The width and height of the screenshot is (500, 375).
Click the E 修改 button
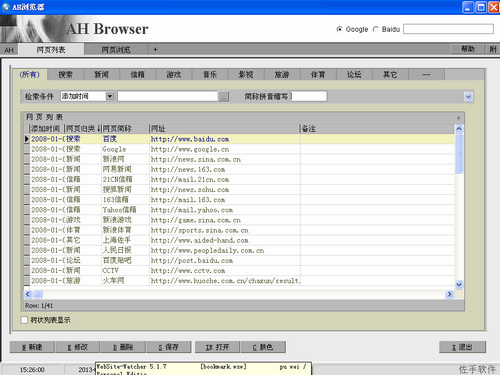77,347
